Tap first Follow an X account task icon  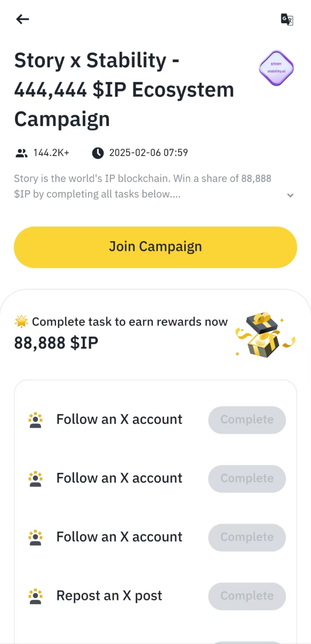pos(35,420)
